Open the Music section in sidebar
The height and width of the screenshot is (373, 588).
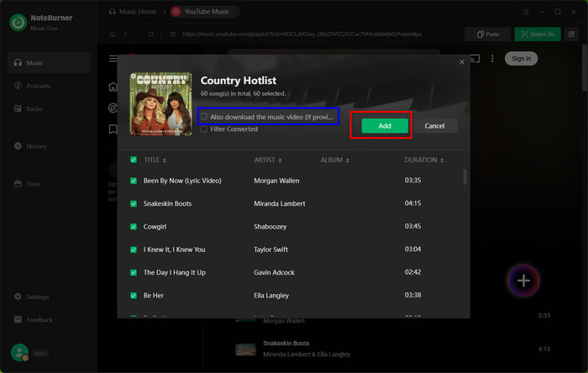point(49,63)
